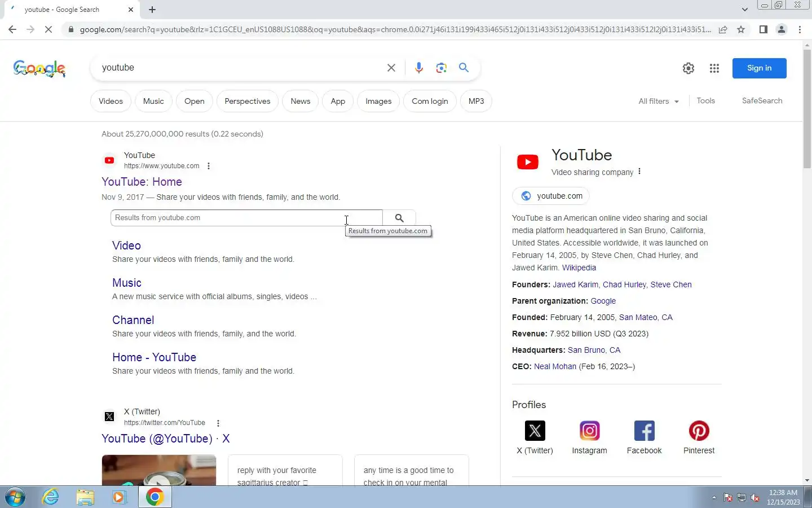The image size is (812, 508).
Task: Click the youtube.com chip in knowledge panel
Action: [551, 196]
